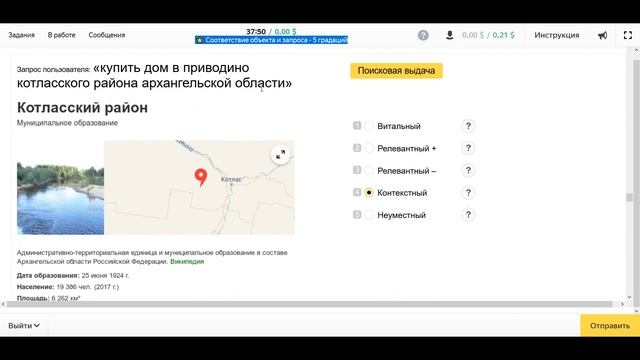Click the horizontal scrollbar of task frame
640x360 pixels.
click(310, 304)
